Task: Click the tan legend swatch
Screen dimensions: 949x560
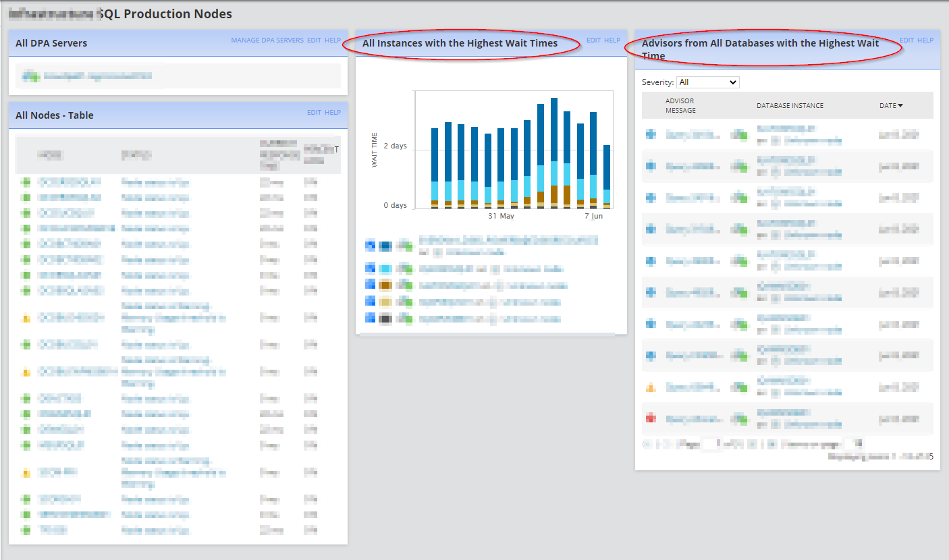Action: pos(385,301)
